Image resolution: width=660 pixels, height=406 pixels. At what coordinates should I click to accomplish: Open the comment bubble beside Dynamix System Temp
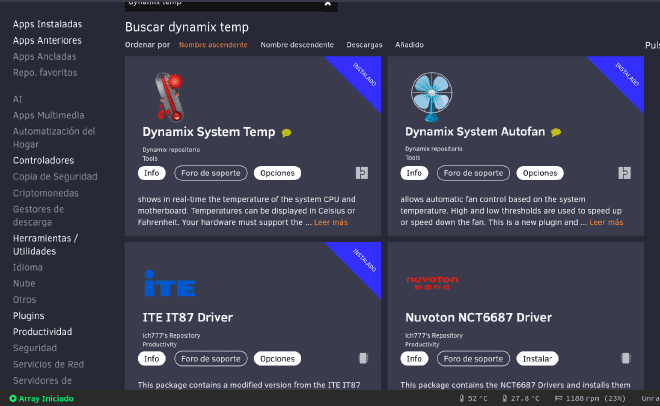coord(287,133)
